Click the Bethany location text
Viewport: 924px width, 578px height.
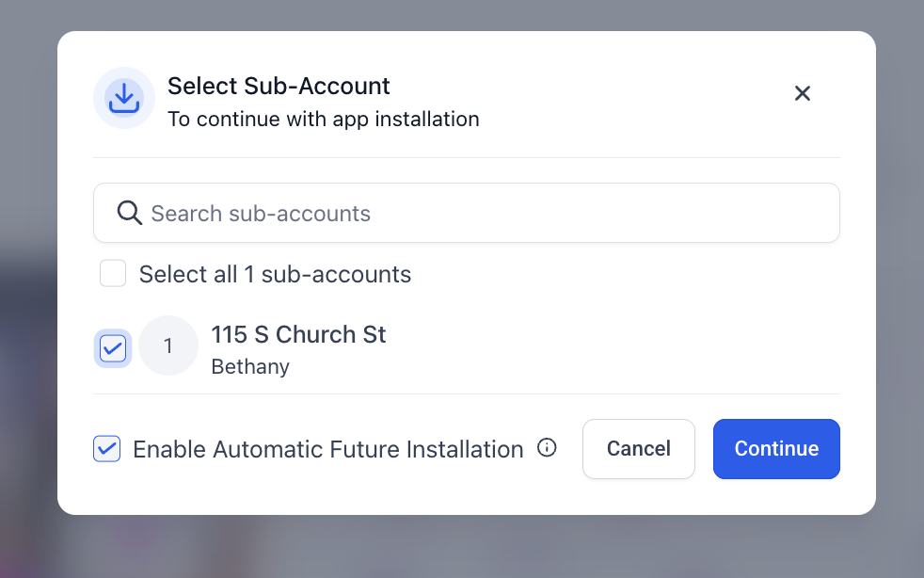tap(250, 366)
